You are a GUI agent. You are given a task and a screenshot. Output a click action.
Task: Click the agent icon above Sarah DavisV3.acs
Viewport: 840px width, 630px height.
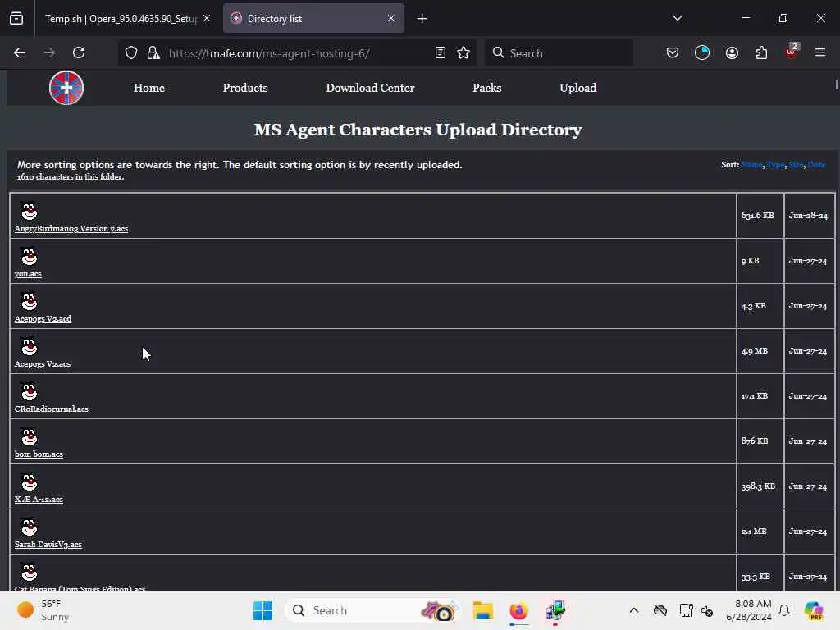click(x=29, y=526)
